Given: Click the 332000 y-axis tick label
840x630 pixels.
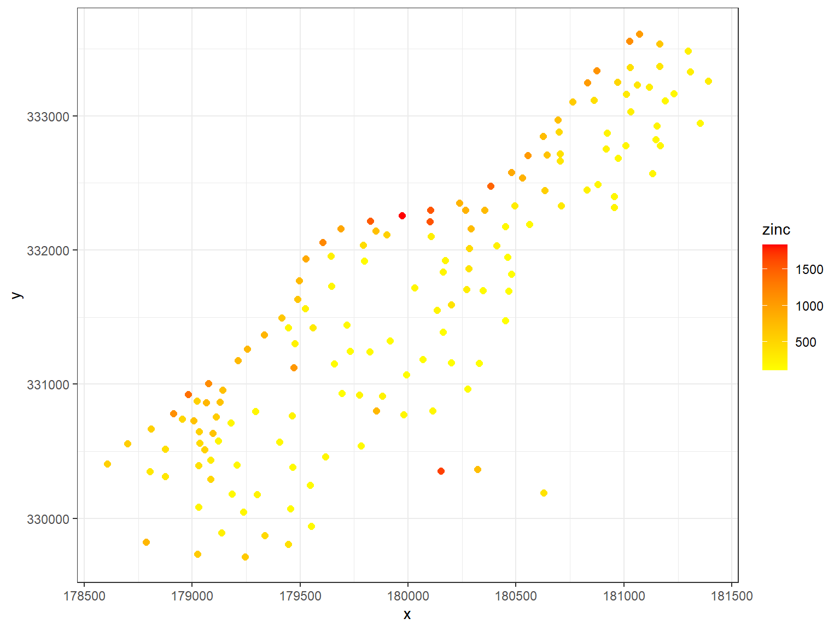Looking at the screenshot, I should [x=48, y=251].
